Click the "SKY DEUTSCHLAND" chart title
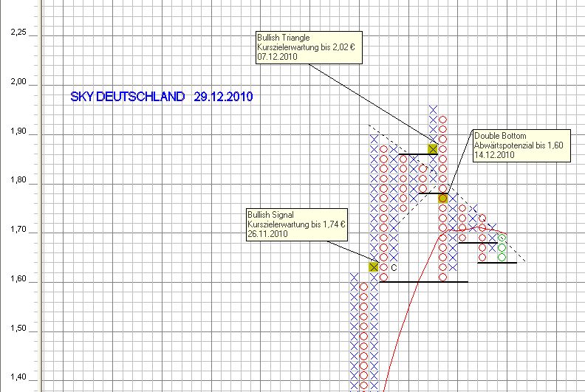Screen dimensions: 585x392 [x=128, y=97]
